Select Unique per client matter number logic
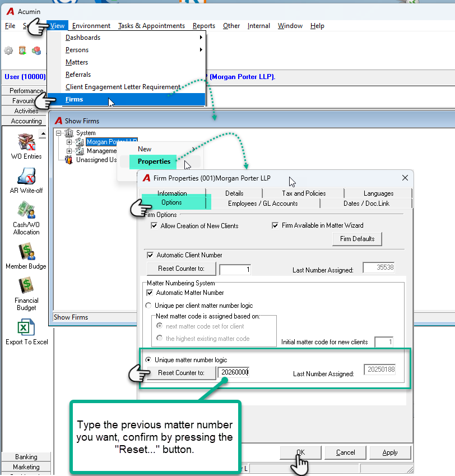 pyautogui.click(x=148, y=306)
